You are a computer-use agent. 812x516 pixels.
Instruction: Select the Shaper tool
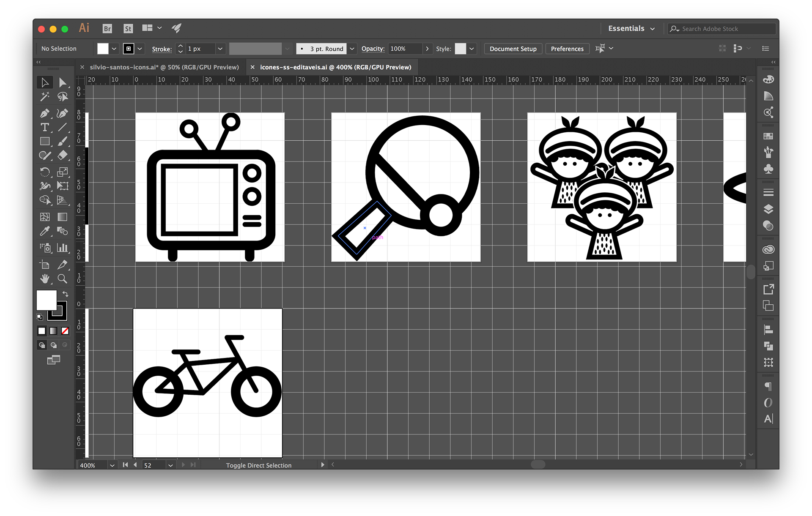click(x=44, y=156)
